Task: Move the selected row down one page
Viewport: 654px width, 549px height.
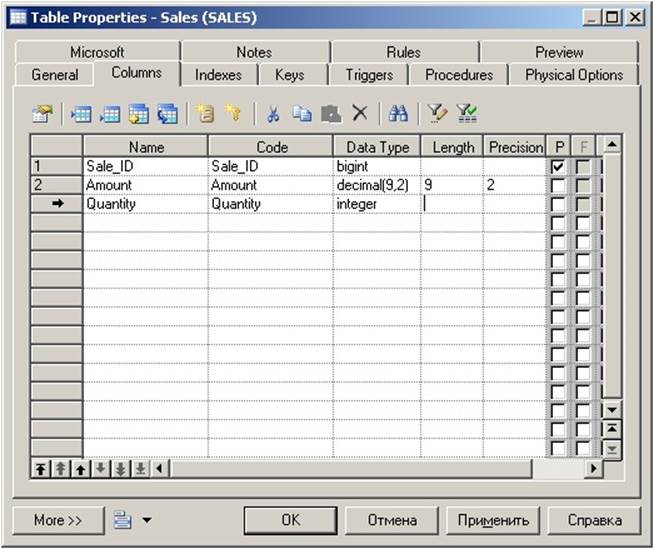Action: (x=121, y=469)
